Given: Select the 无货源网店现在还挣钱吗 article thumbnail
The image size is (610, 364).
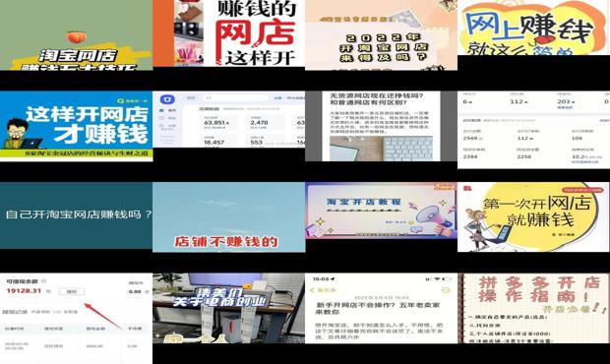Looking at the screenshot, I should click(382, 126).
